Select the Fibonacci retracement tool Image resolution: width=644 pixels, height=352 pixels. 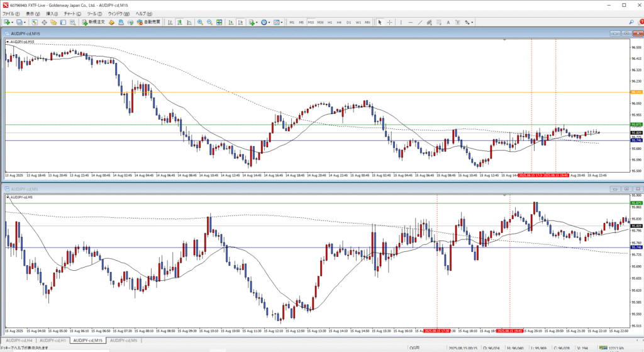(x=438, y=22)
